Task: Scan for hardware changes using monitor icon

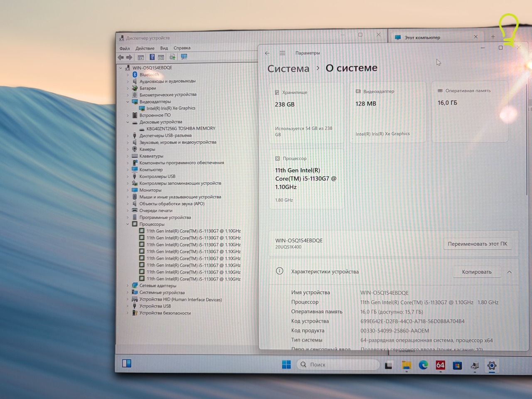Action: coord(184,57)
